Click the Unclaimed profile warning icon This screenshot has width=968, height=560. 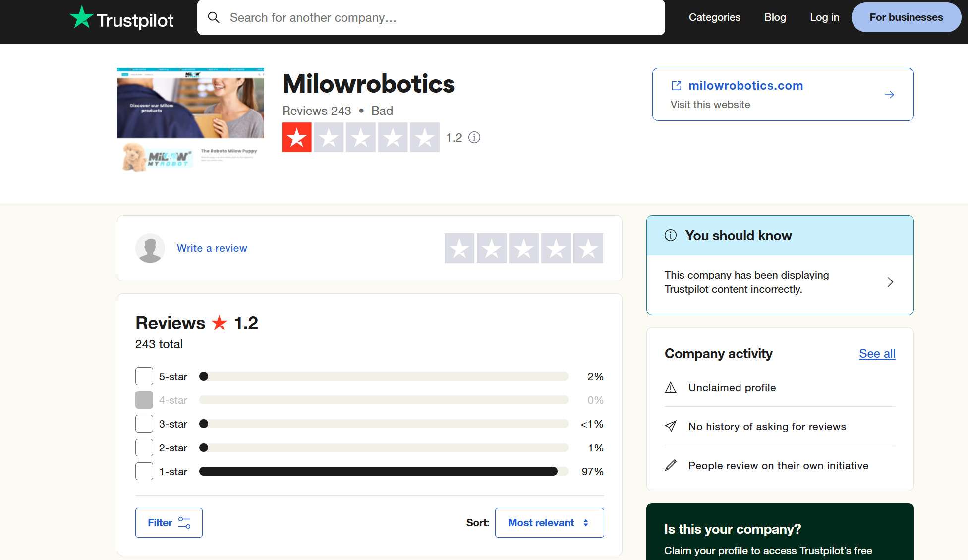[671, 388]
